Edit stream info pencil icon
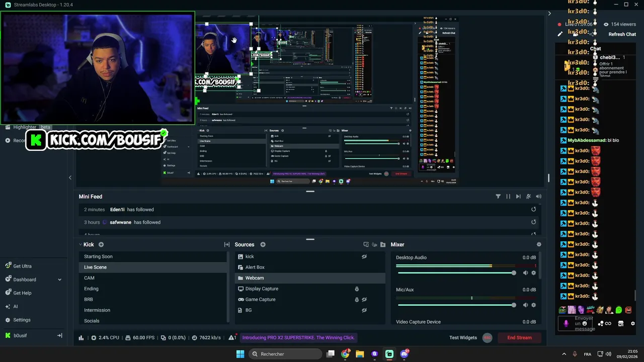 [560, 34]
